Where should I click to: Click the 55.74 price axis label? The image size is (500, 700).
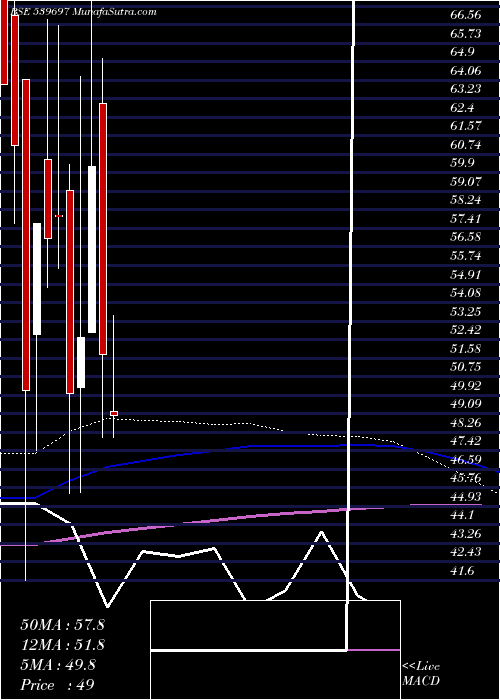tap(466, 256)
